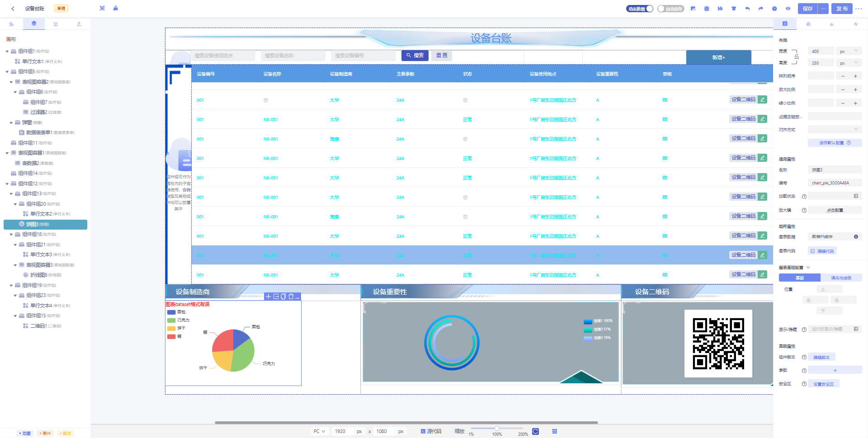Open the theme shirt icon
Viewport: 868px width, 438px height.
pyautogui.click(x=734, y=9)
